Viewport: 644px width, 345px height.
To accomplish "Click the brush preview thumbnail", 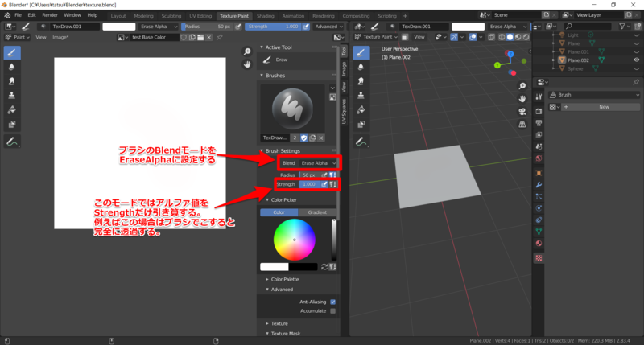I will (x=292, y=109).
